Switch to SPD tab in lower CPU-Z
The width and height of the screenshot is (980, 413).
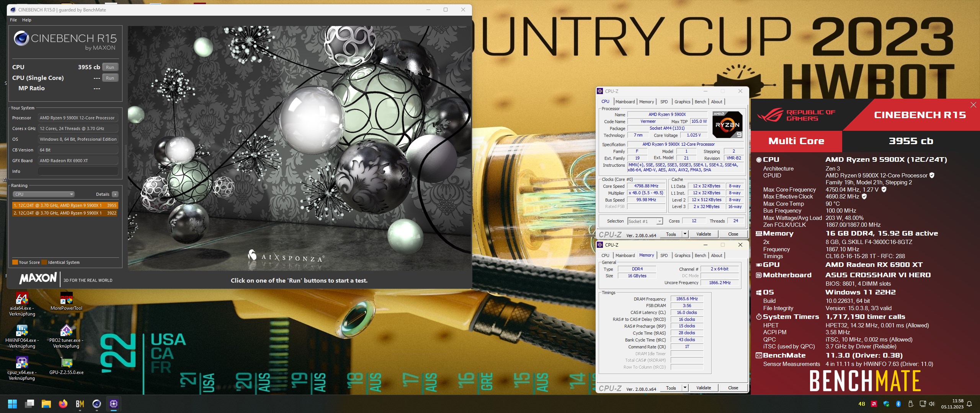tap(664, 255)
